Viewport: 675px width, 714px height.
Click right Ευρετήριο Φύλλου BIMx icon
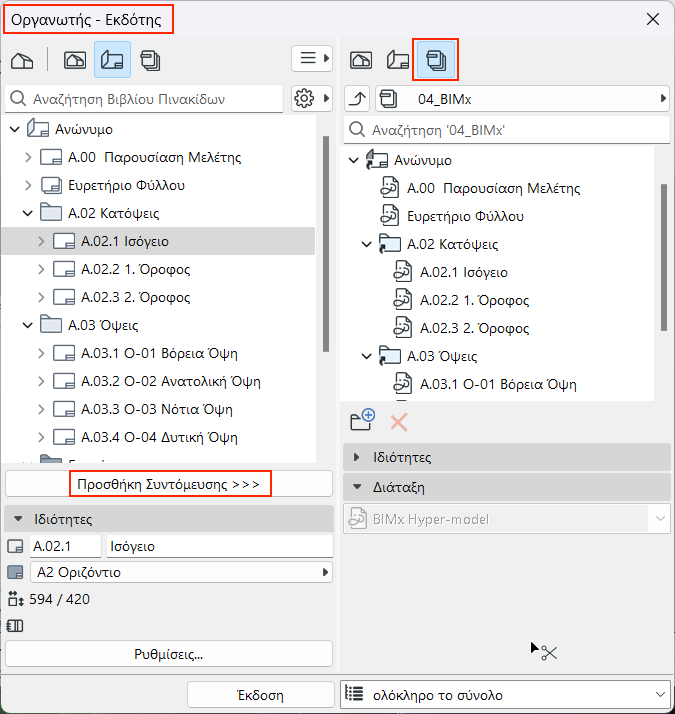pos(389,216)
